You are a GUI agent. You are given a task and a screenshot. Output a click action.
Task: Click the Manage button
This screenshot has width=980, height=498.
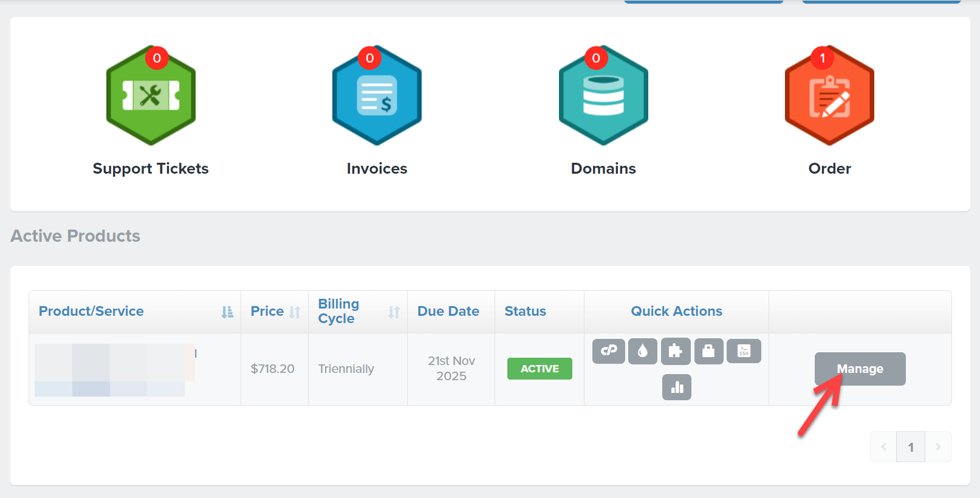point(860,369)
